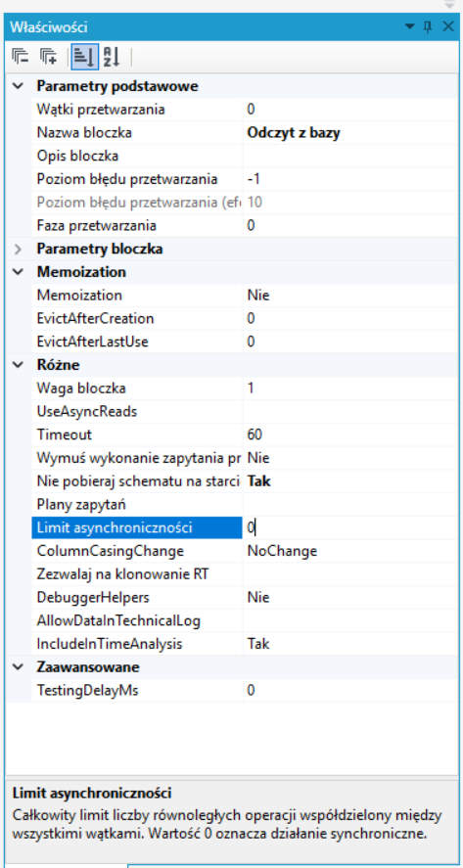Select the 'Opis bloczka' property label

point(77,157)
